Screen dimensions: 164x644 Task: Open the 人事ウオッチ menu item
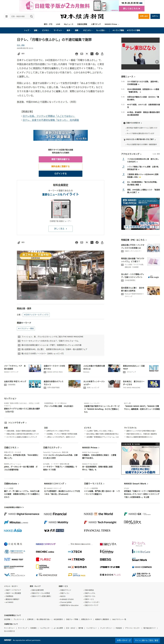coord(96,24)
